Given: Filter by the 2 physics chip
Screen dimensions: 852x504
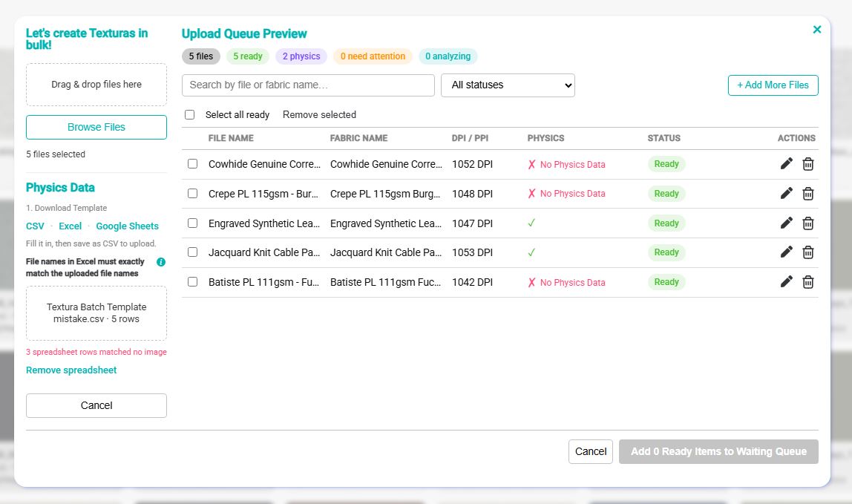Looking at the screenshot, I should click(301, 56).
